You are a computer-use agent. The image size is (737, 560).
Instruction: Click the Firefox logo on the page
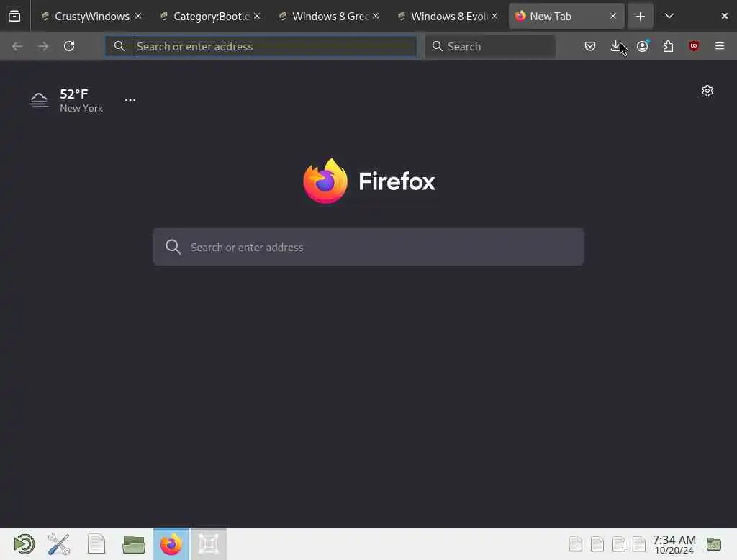click(325, 181)
